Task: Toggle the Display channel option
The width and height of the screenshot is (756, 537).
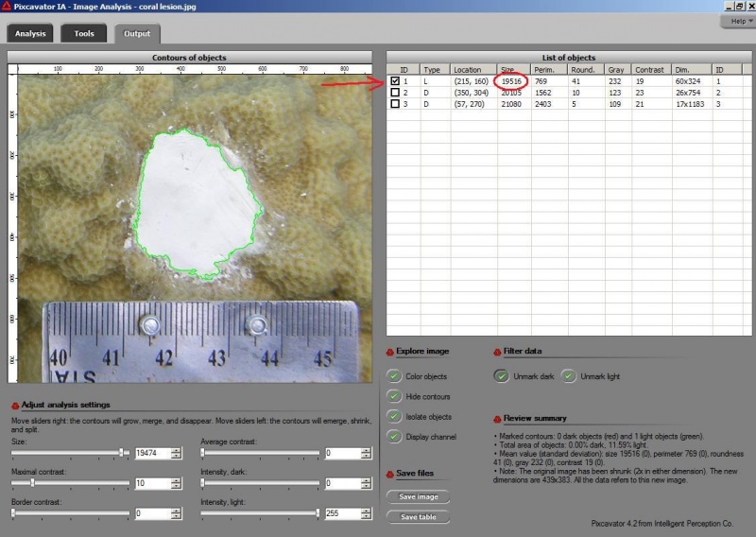Action: 394,437
